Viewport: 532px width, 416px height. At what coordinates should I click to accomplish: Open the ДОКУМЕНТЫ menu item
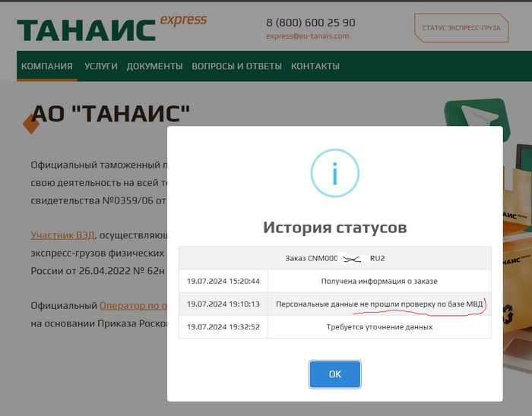point(155,66)
